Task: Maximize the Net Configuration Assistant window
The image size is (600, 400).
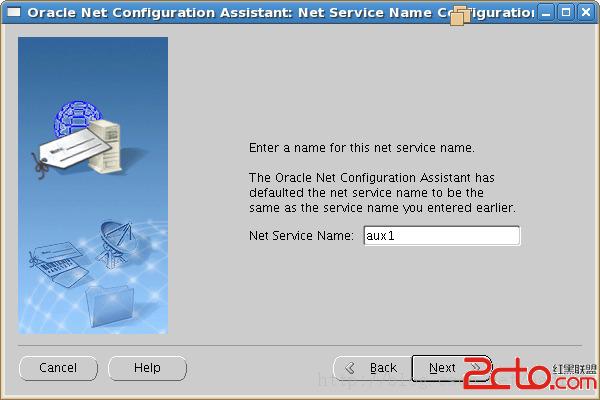Action: click(566, 13)
